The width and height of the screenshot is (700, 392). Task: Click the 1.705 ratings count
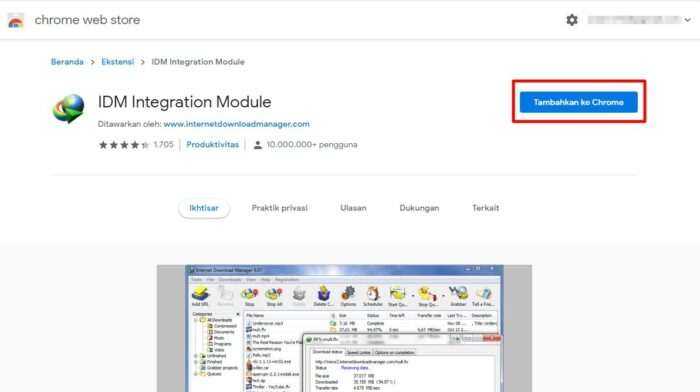tap(163, 145)
